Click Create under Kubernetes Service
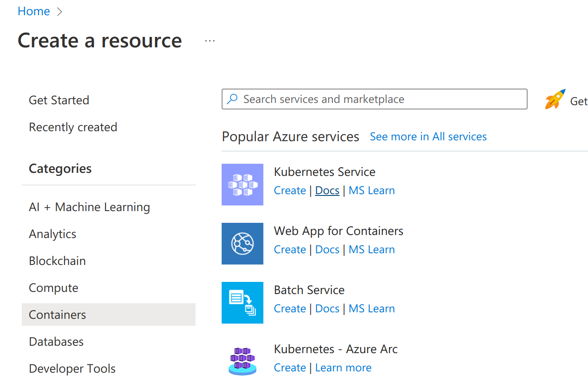The height and width of the screenshot is (387, 588). point(290,191)
